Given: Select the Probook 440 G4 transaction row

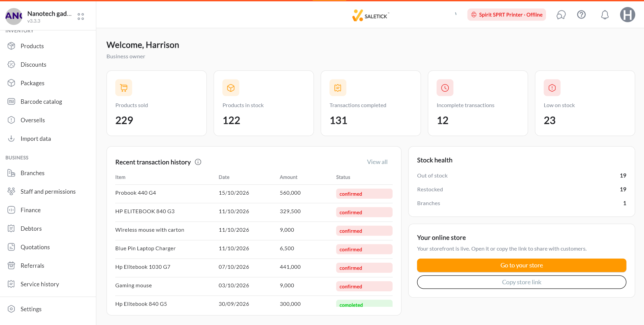Looking at the screenshot, I should 254,194.
